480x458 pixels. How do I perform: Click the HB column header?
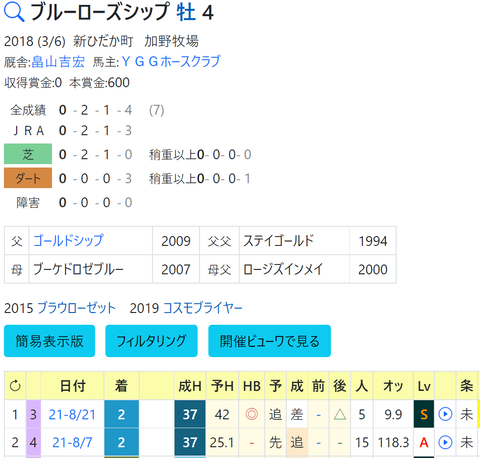pos(252,386)
